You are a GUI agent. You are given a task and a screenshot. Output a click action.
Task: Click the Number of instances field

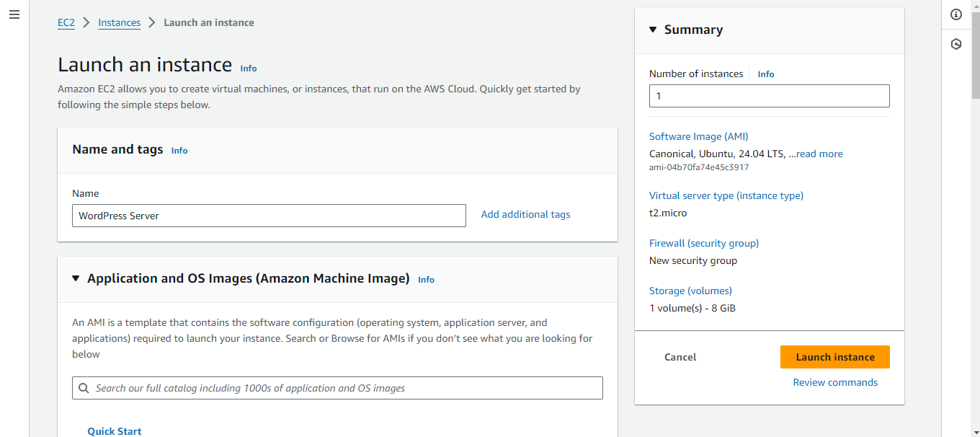coord(769,96)
